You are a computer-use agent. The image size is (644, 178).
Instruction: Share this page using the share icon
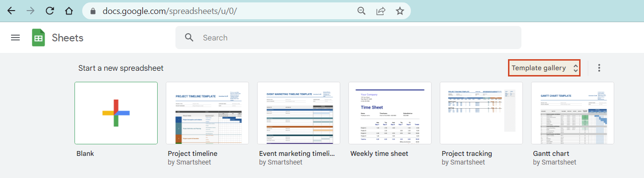click(381, 11)
